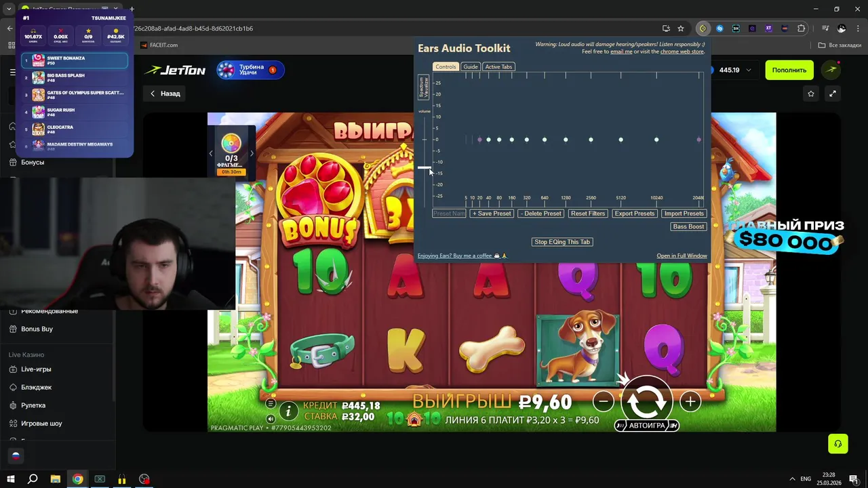Toggle the Bass Boost button
Screen dimensions: 868x488
[x=688, y=226]
